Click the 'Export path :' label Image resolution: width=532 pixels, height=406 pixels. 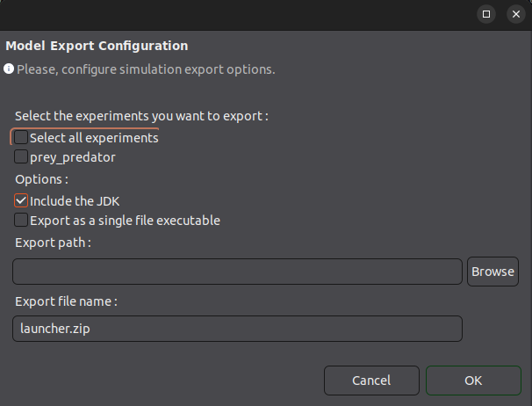[53, 243]
